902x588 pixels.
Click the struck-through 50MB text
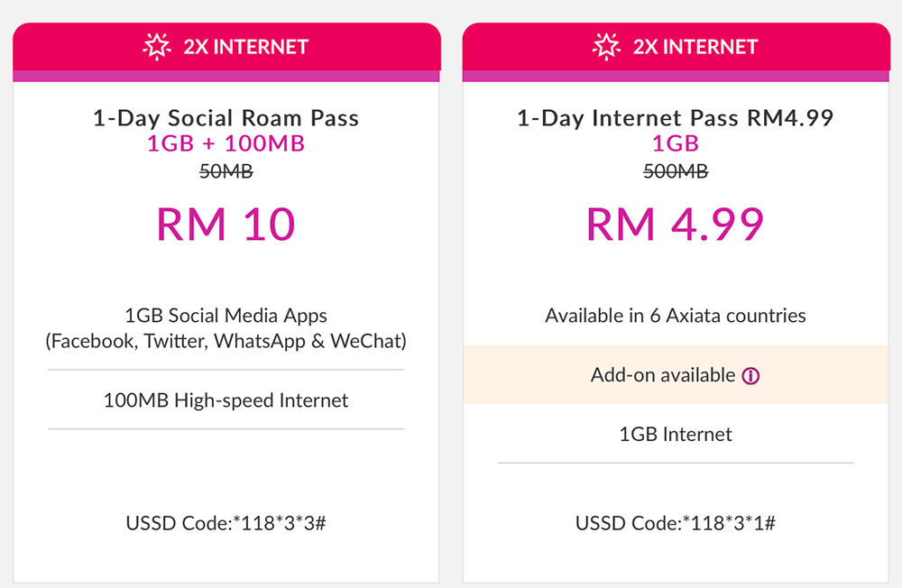click(225, 171)
